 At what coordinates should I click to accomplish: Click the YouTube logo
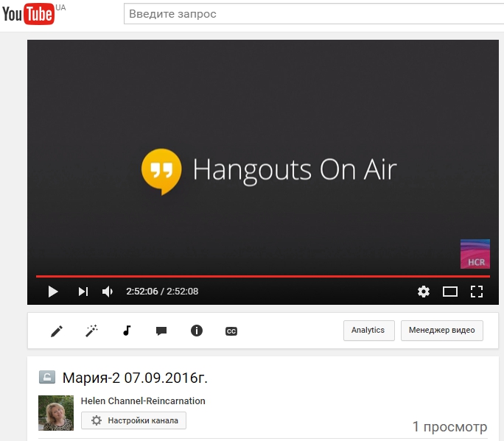point(28,14)
